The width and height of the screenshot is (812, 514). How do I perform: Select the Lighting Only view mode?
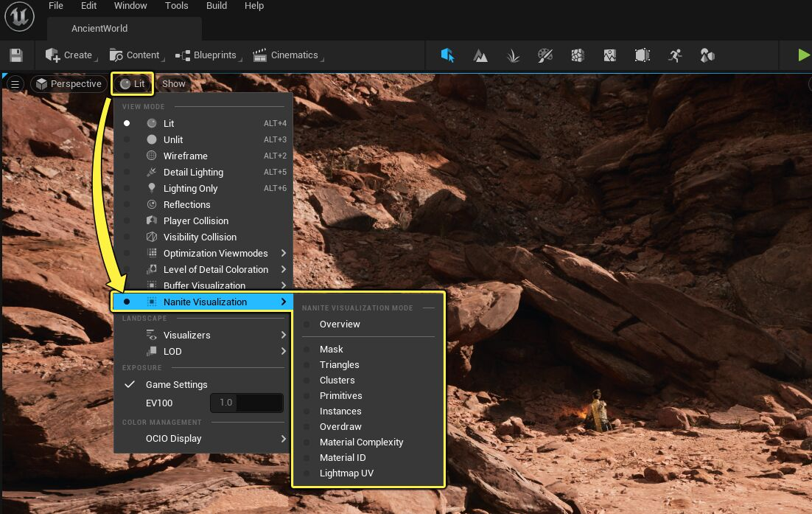click(203, 188)
